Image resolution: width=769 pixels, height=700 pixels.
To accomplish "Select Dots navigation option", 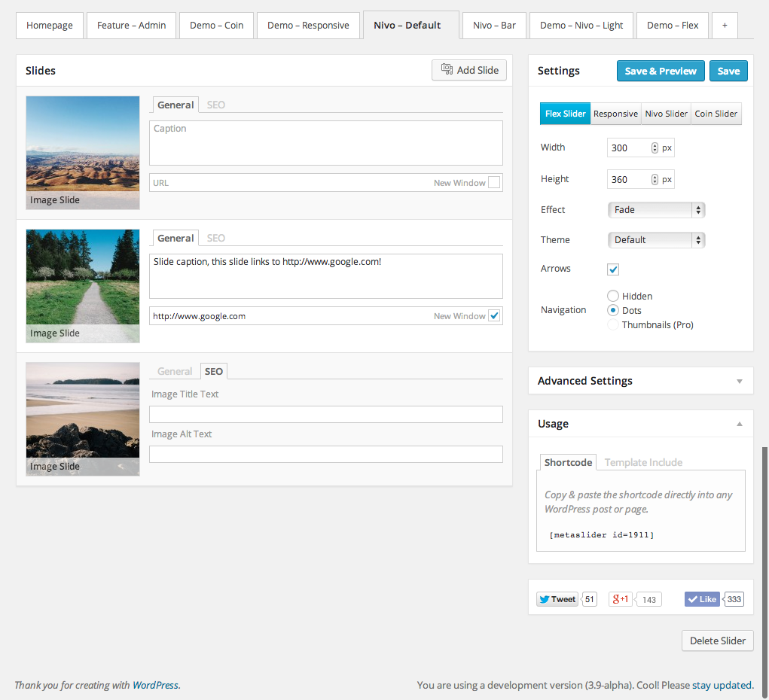I will tap(613, 310).
